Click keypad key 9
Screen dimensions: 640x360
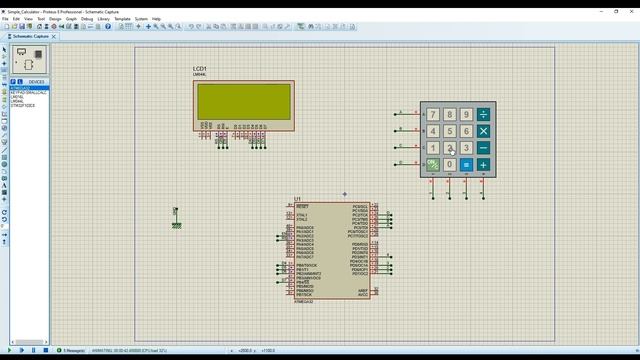(467, 114)
